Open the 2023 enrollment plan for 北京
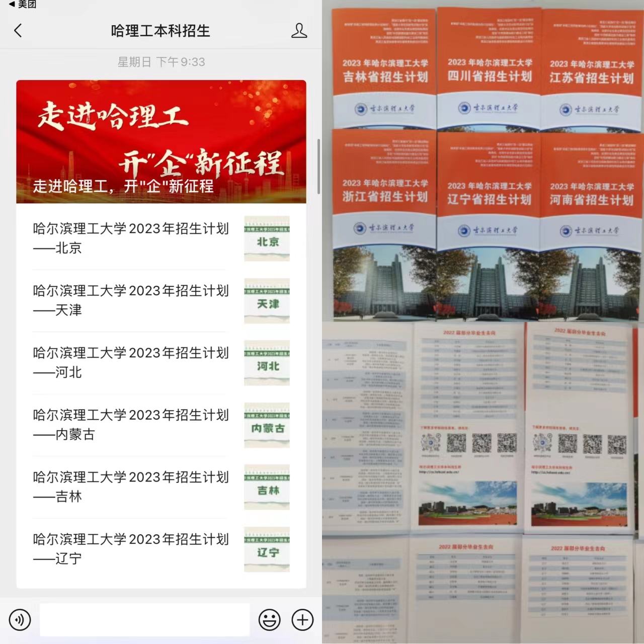 click(x=131, y=238)
